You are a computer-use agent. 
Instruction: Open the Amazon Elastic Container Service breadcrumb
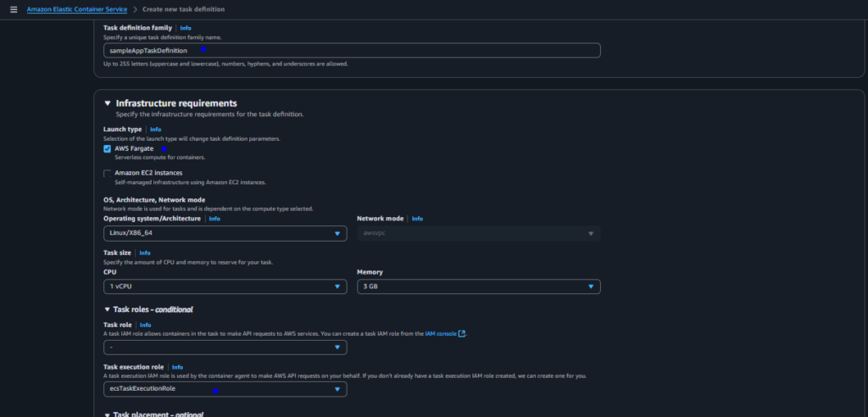point(77,9)
